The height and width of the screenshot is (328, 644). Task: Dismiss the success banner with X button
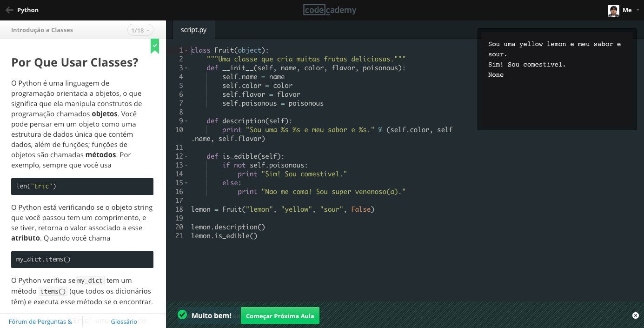pos(636,315)
